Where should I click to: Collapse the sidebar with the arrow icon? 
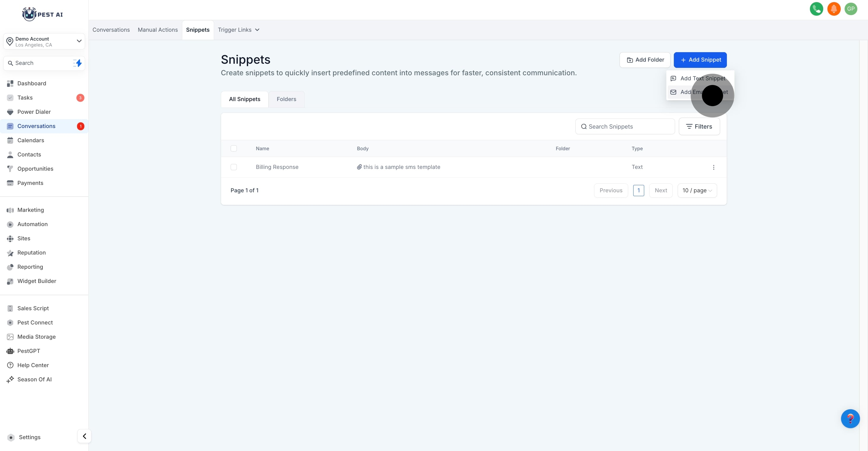tap(84, 436)
